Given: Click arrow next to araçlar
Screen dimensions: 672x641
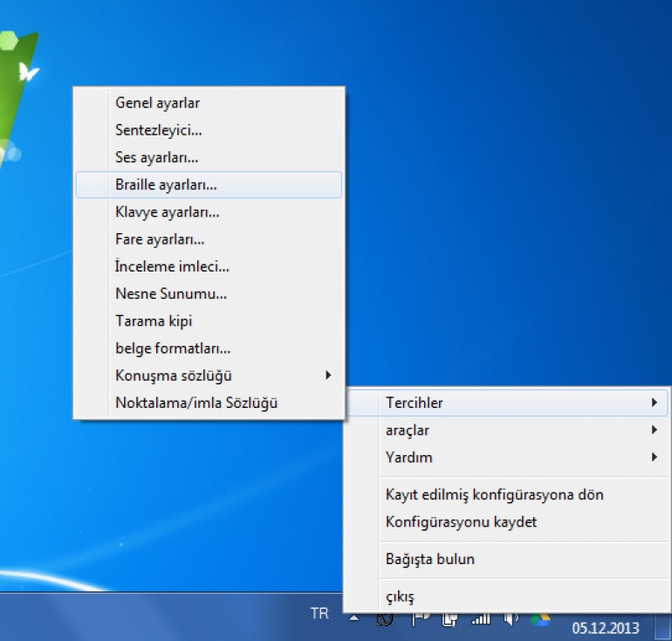Looking at the screenshot, I should 654,430.
